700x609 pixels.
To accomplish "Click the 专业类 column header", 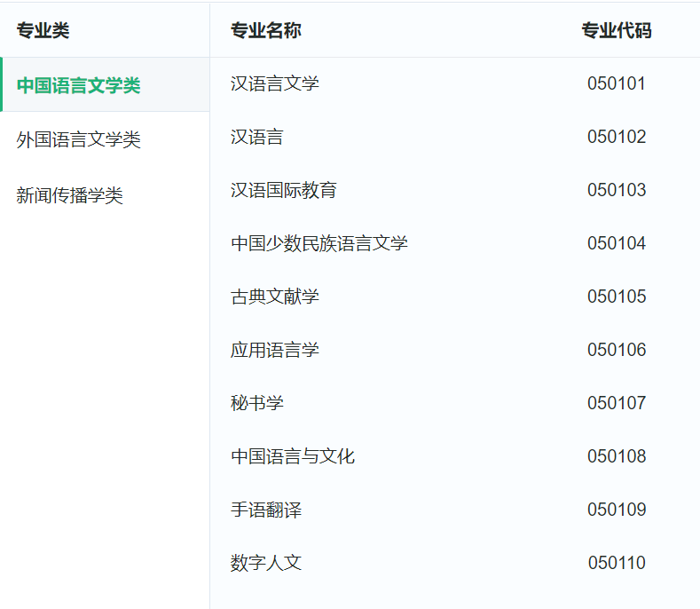I will 43,30.
